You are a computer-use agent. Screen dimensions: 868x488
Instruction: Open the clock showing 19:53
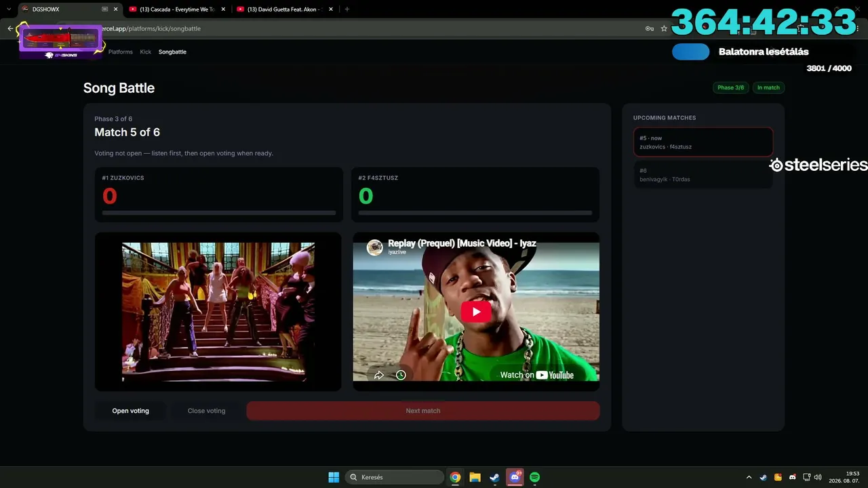coord(845,477)
